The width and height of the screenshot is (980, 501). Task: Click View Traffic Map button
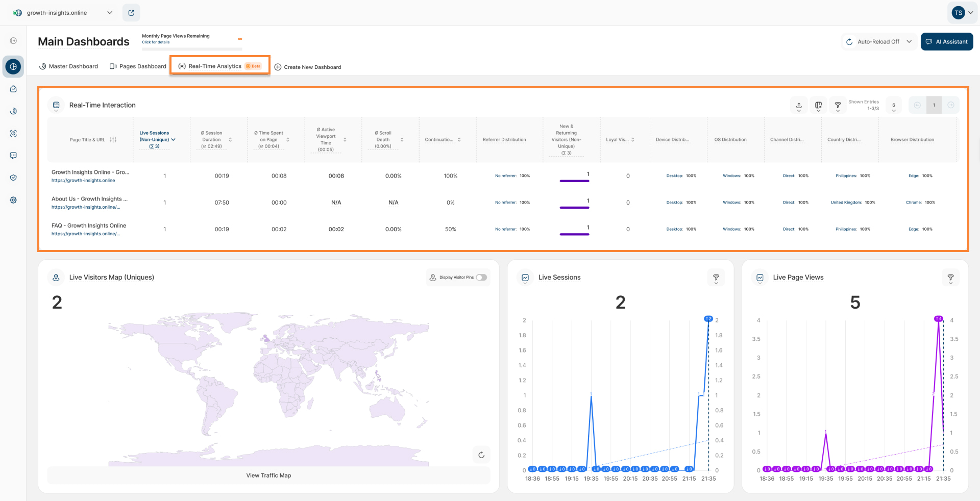[x=268, y=475]
